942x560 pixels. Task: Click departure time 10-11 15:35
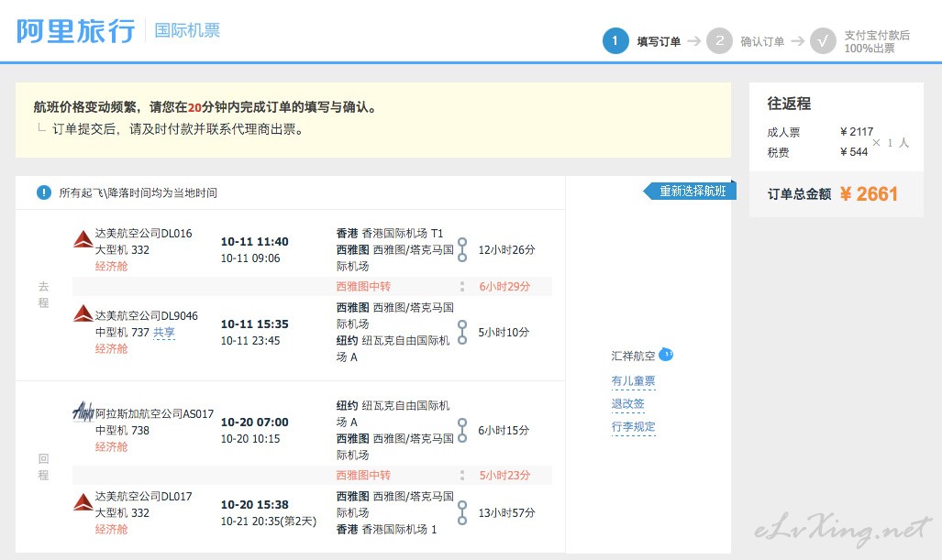click(255, 324)
